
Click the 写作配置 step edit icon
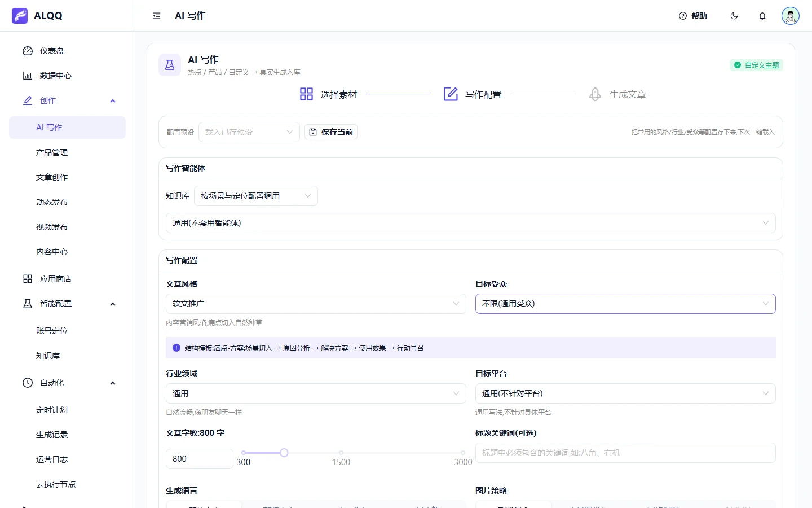click(x=451, y=94)
